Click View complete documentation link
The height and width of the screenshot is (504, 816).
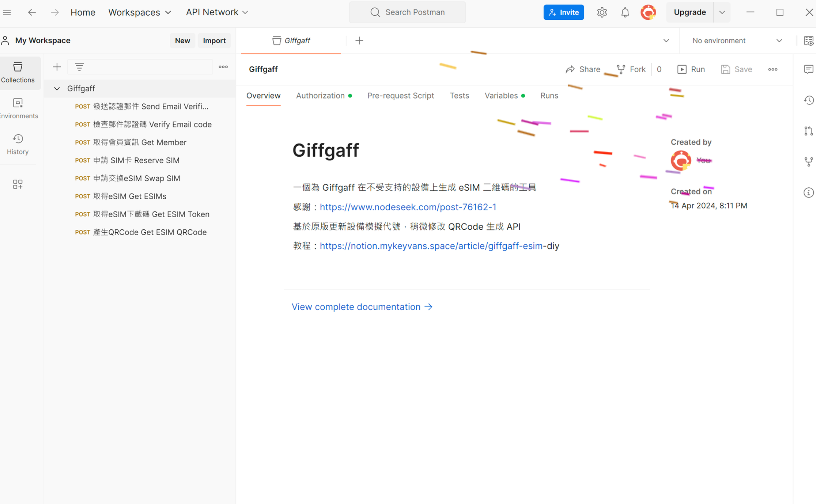click(x=362, y=307)
